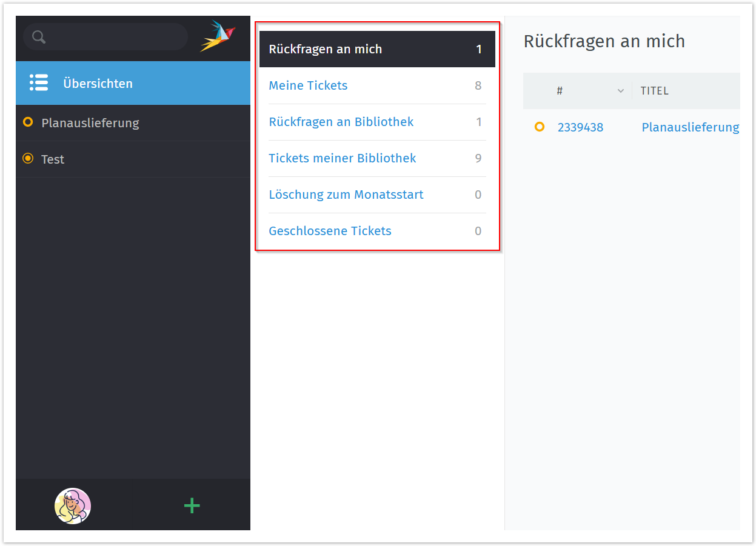756x546 pixels.
Task: Click the Planauslieferung tab status circle
Action: 27,122
